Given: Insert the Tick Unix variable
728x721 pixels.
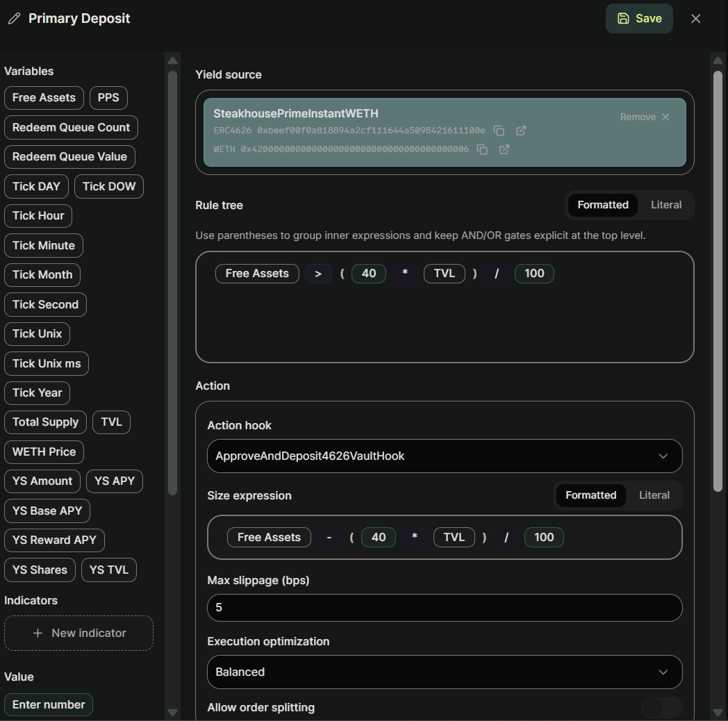Looking at the screenshot, I should 37,334.
